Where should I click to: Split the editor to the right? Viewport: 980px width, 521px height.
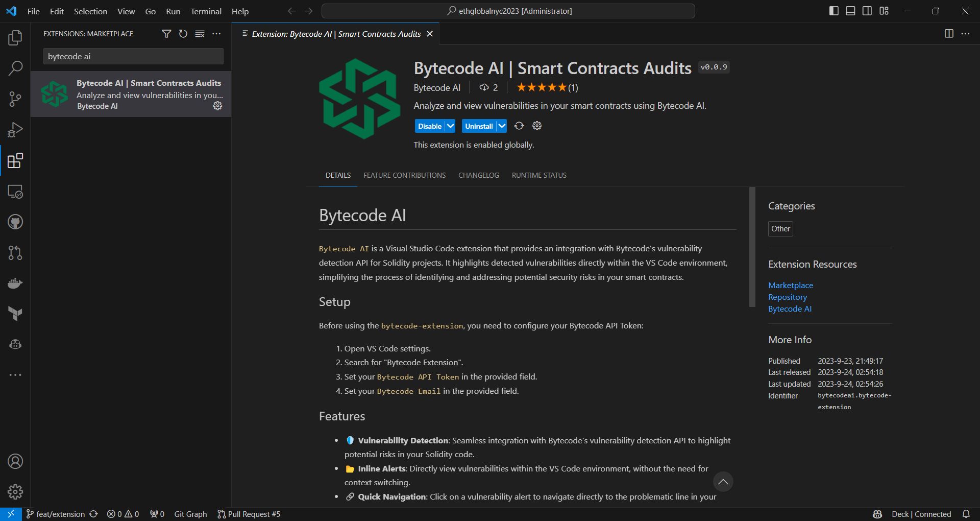coord(949,34)
